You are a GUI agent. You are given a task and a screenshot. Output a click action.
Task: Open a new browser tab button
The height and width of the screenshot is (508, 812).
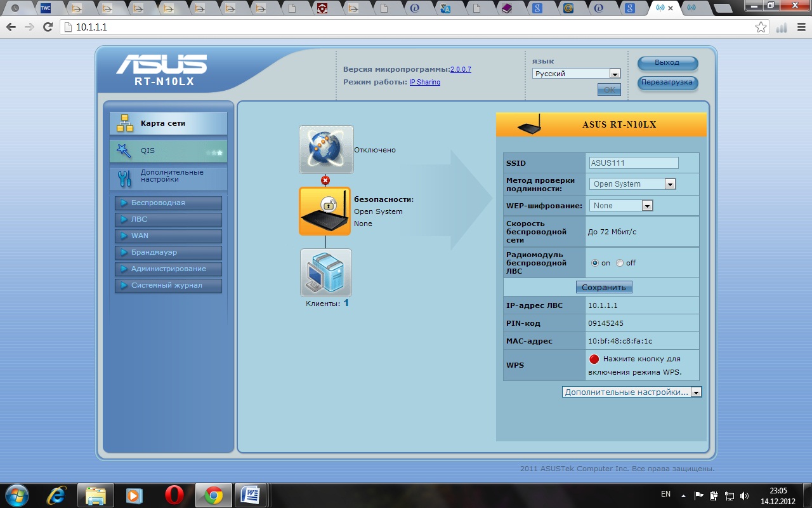722,8
